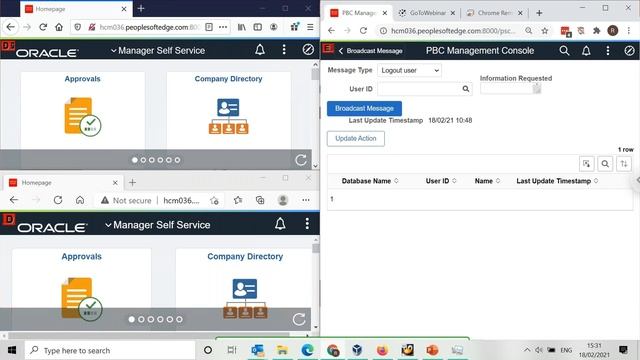Click the Update Action button

click(356, 138)
